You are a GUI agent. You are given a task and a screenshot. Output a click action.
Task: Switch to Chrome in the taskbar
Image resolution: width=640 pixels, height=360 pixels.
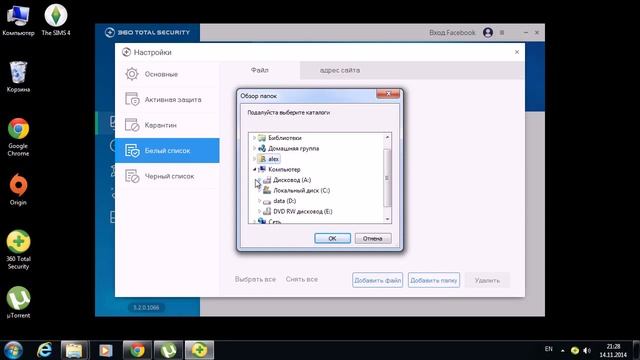(x=137, y=350)
